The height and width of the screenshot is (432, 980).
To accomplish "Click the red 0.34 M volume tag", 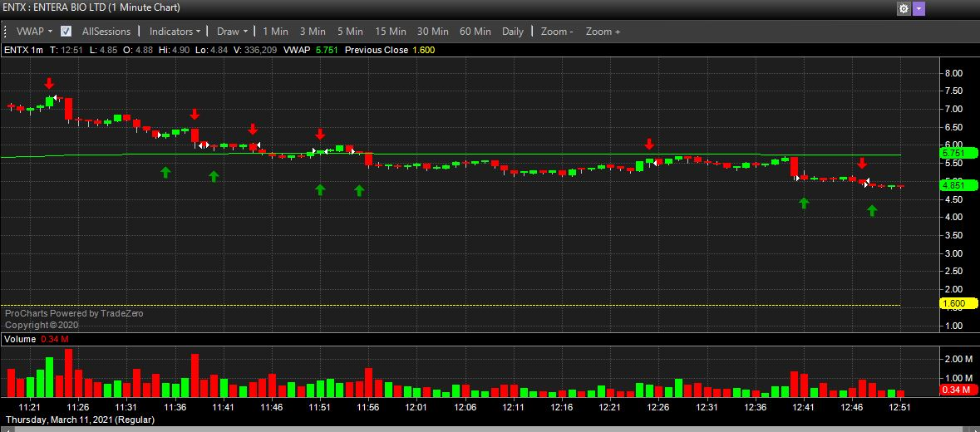I will pyautogui.click(x=953, y=390).
